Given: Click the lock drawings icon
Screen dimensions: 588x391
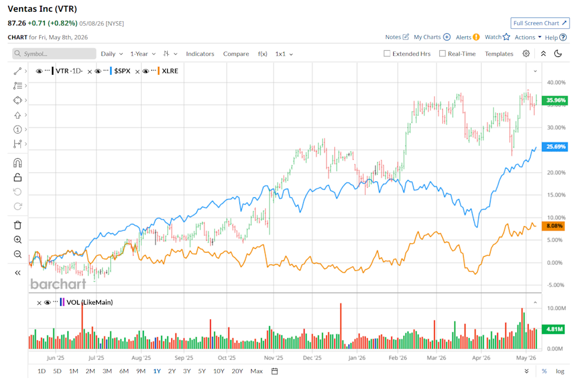Looking at the screenshot, I should tap(18, 177).
